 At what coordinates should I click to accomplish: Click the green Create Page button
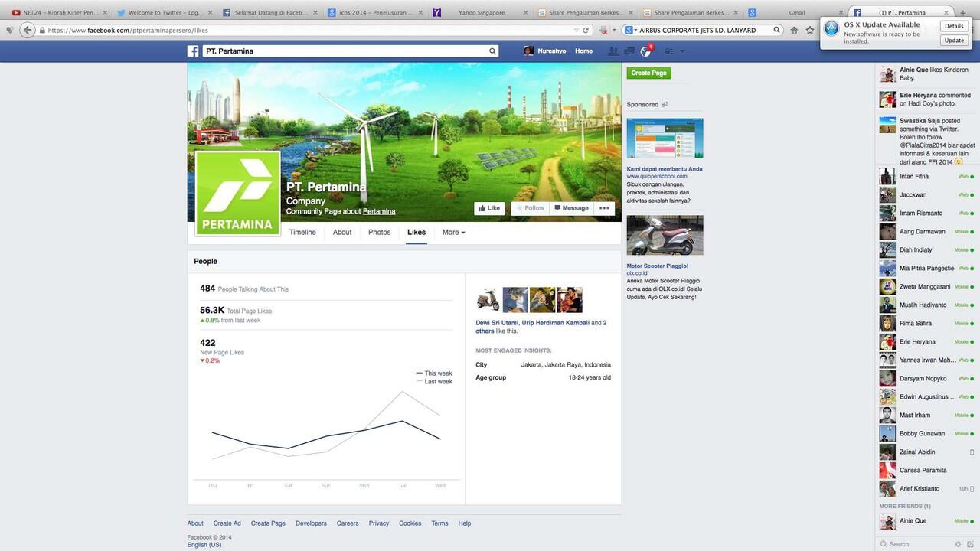pos(648,73)
